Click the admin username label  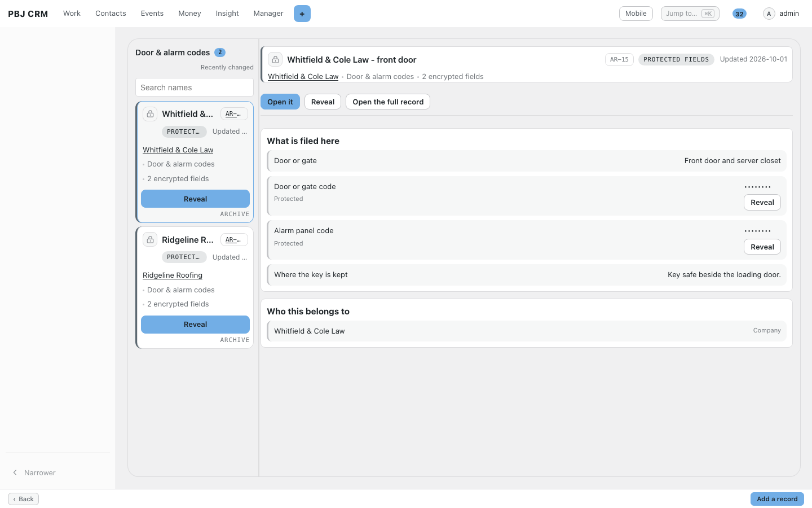click(789, 14)
